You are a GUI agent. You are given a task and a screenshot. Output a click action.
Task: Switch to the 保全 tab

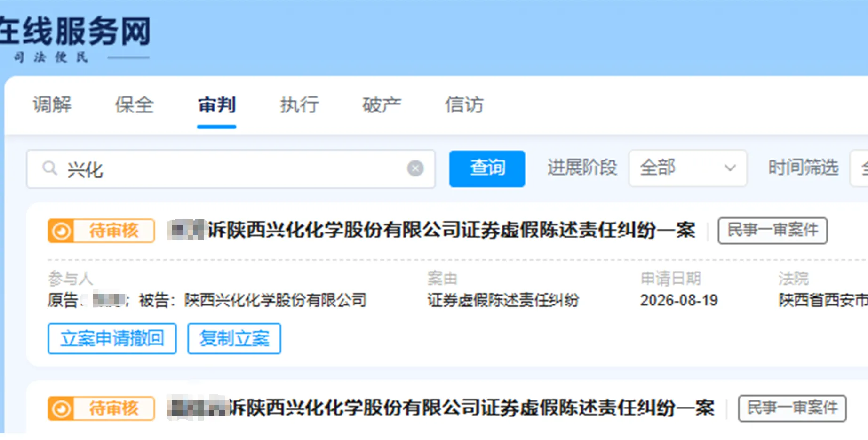[135, 104]
